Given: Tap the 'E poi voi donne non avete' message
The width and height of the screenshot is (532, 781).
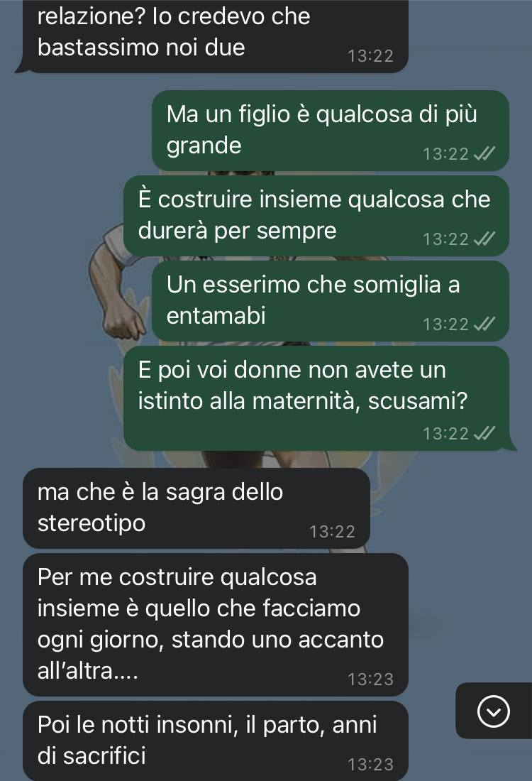Looking at the screenshot, I should [x=316, y=398].
